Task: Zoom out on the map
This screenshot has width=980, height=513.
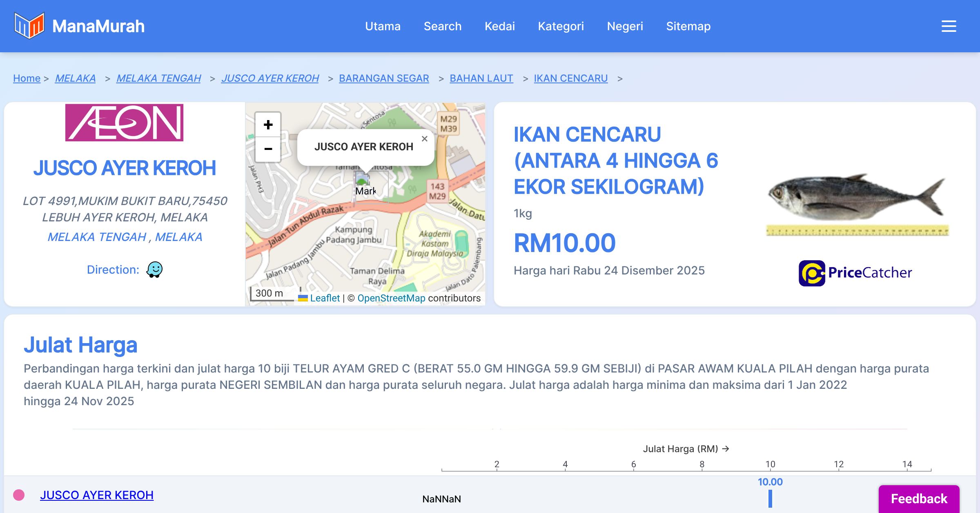Action: (x=268, y=149)
